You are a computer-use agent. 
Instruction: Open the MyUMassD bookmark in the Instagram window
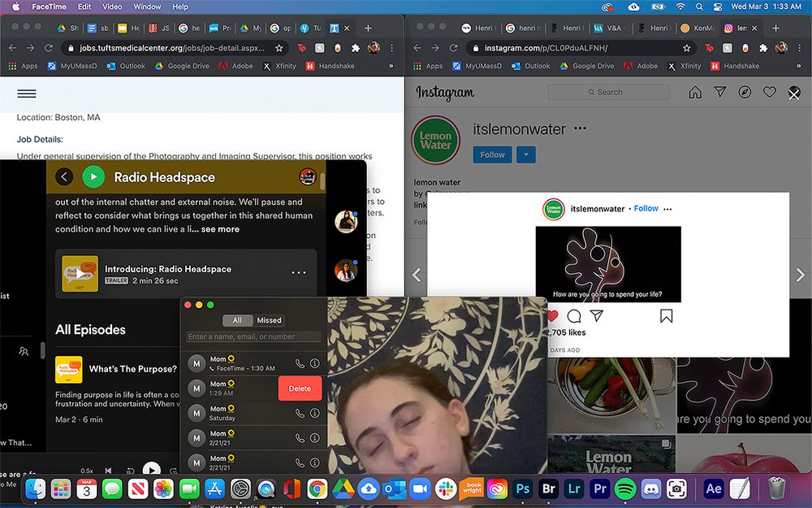coord(477,66)
